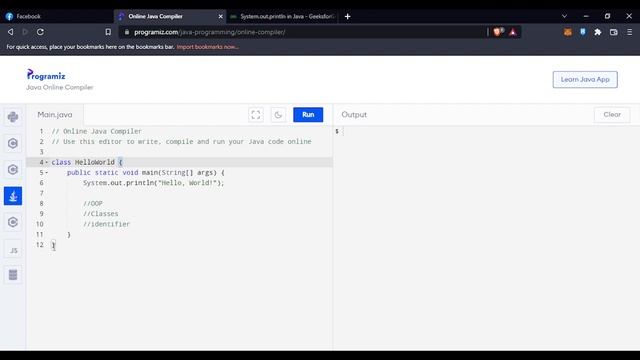The height and width of the screenshot is (360, 640).
Task: Click the Output panel heading
Action: point(354,115)
